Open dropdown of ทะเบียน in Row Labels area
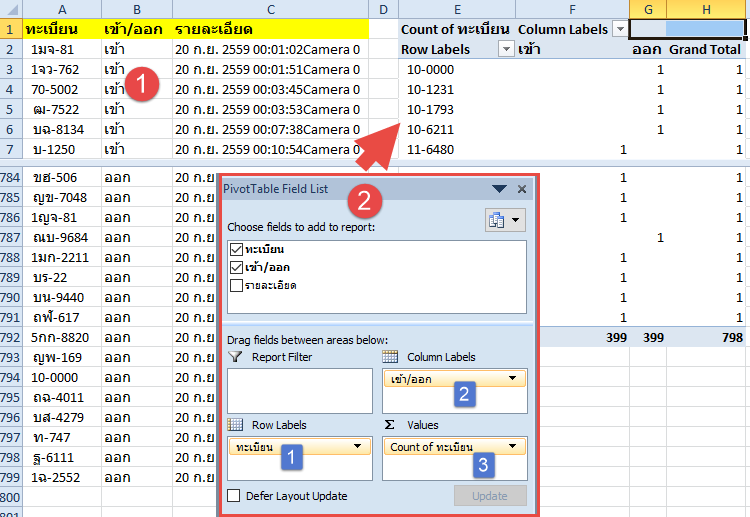The height and width of the screenshot is (517, 750). pyautogui.click(x=357, y=446)
